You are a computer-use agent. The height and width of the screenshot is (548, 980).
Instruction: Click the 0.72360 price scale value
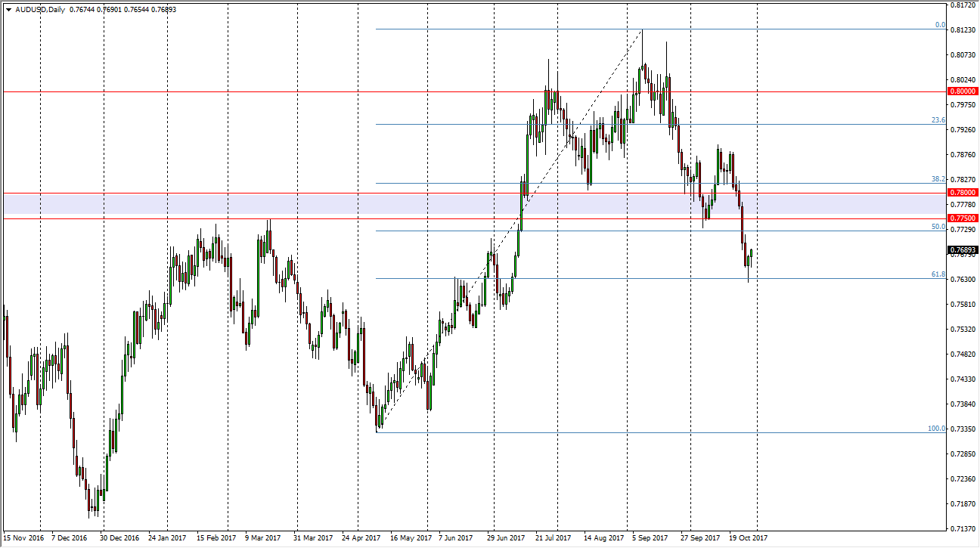pos(961,479)
